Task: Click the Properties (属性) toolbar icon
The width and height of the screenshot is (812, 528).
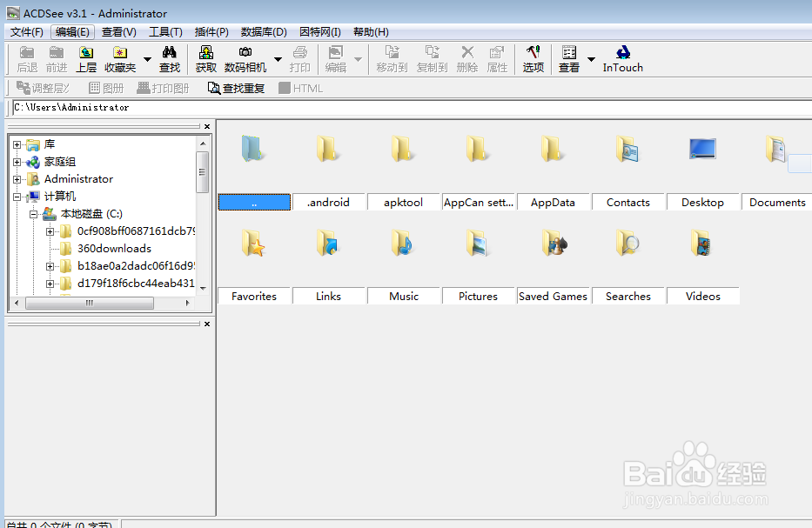Action: click(x=497, y=59)
